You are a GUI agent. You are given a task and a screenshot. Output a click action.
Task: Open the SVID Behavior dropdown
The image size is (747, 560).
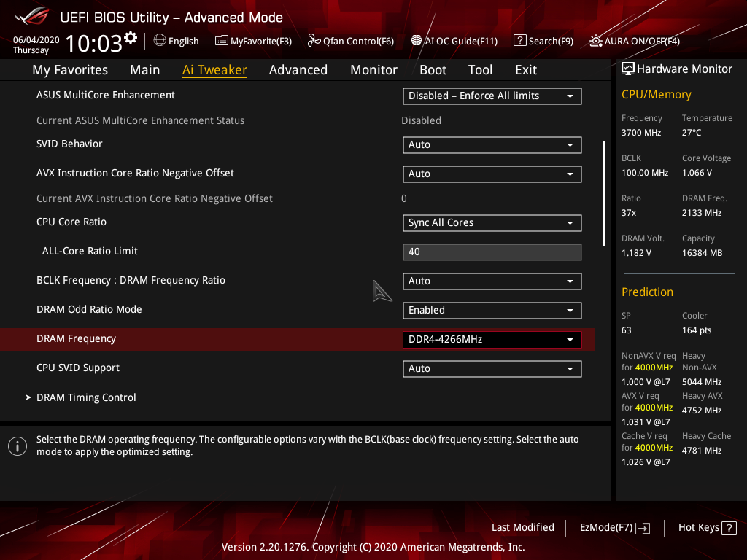(492, 144)
